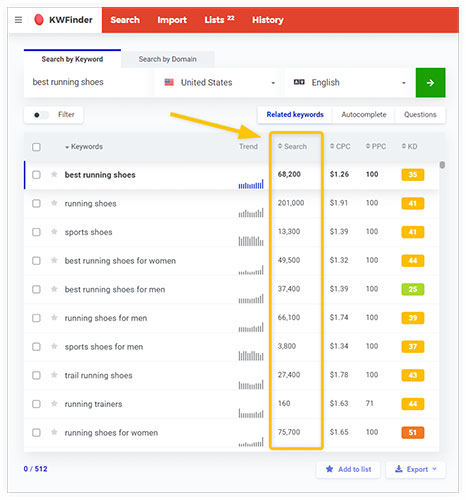Click the KWFinder logo

click(x=63, y=20)
